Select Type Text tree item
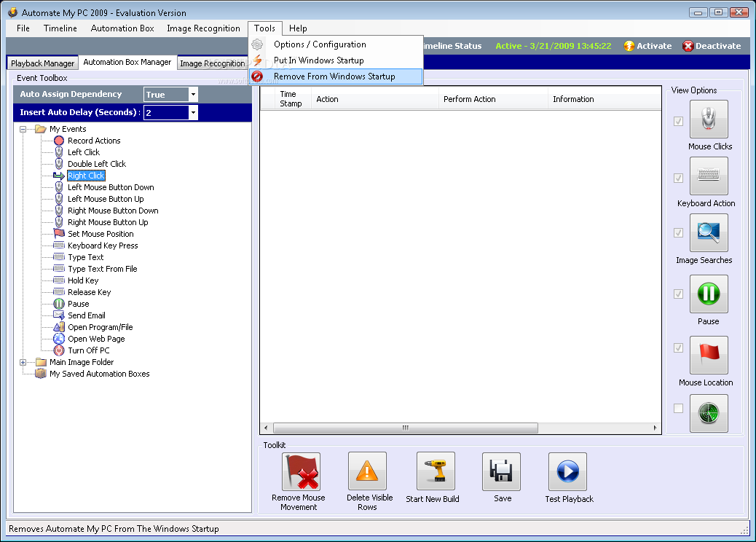The image size is (756, 542). (x=86, y=257)
